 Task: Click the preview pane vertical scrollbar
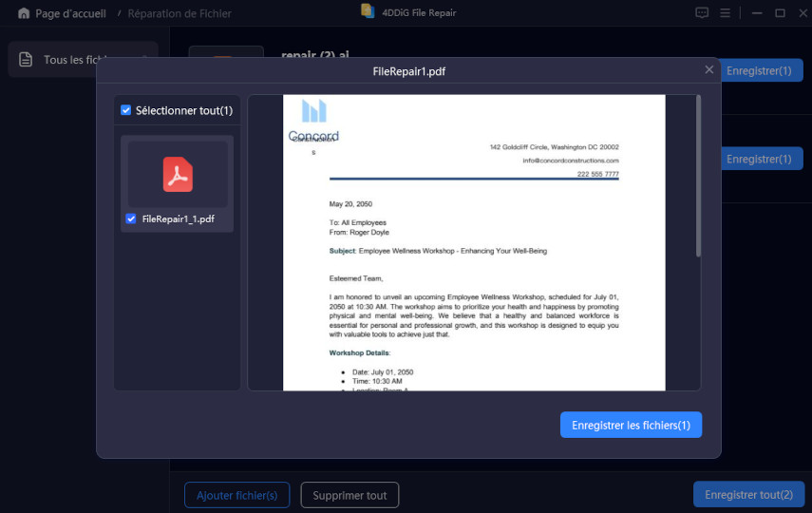pyautogui.click(x=698, y=176)
